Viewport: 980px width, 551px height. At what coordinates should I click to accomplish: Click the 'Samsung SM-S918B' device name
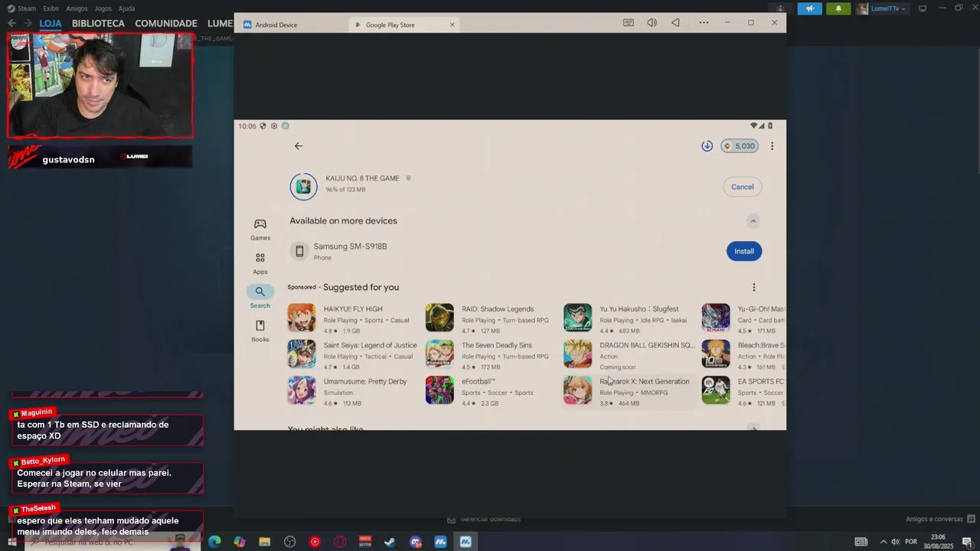pos(350,246)
